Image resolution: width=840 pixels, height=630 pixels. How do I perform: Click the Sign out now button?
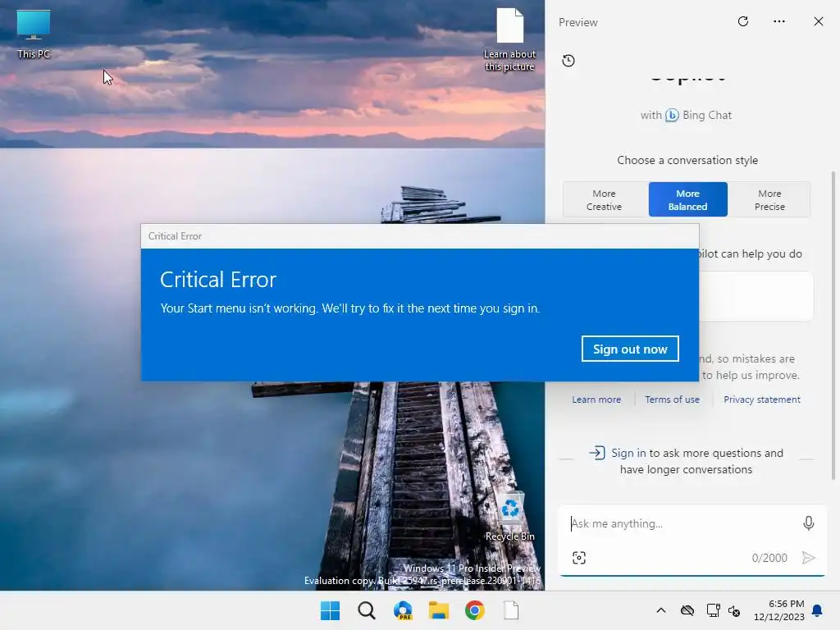pos(630,349)
